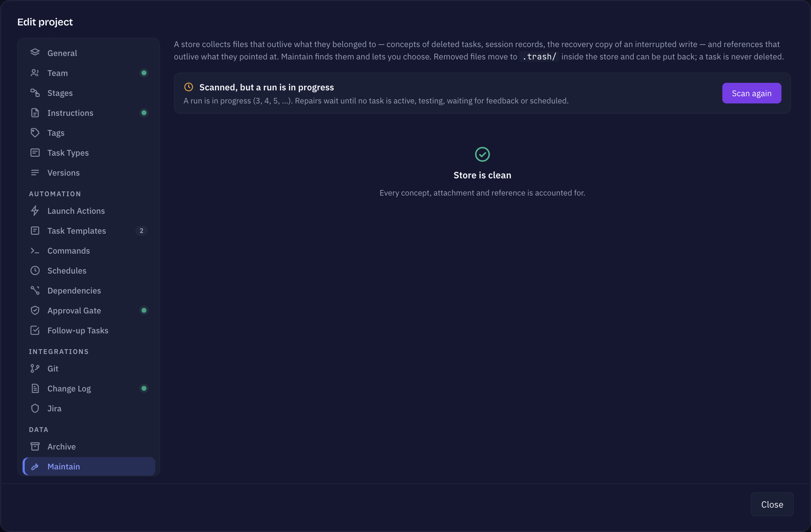Image resolution: width=811 pixels, height=532 pixels.
Task: Click the Task Templates count badge 2
Action: point(141,231)
